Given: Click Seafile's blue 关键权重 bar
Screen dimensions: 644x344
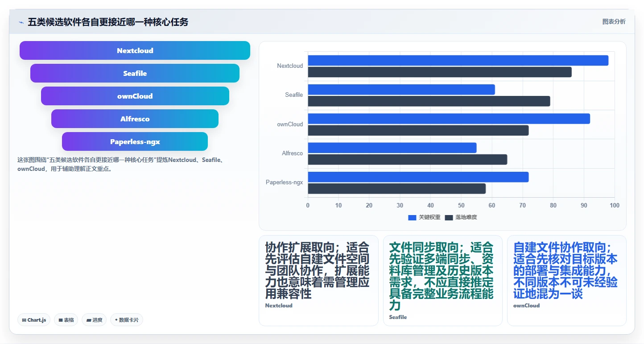Looking at the screenshot, I should [401, 89].
